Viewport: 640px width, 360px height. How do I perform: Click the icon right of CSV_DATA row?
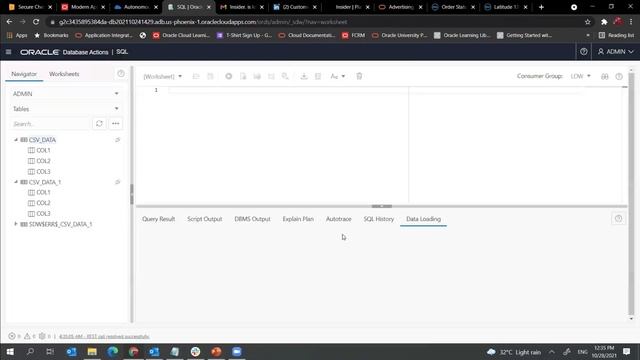(118, 140)
